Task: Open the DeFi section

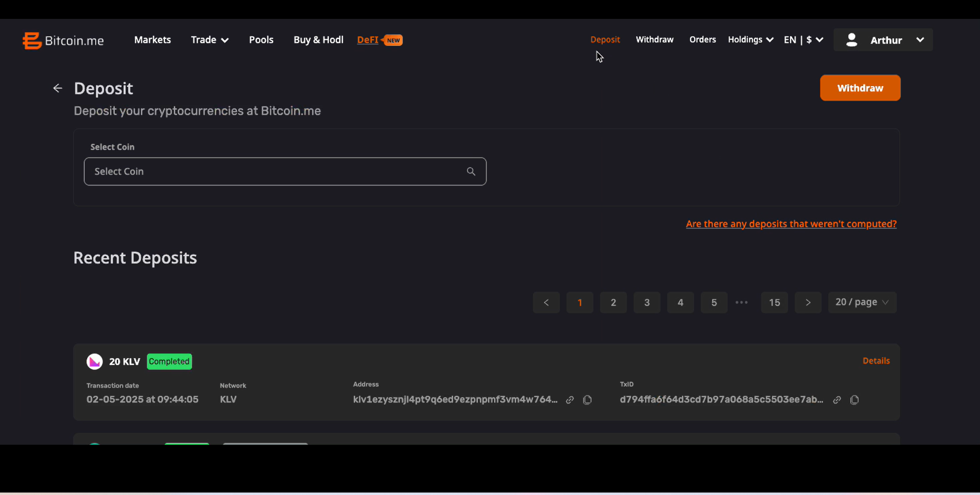Action: click(x=367, y=40)
